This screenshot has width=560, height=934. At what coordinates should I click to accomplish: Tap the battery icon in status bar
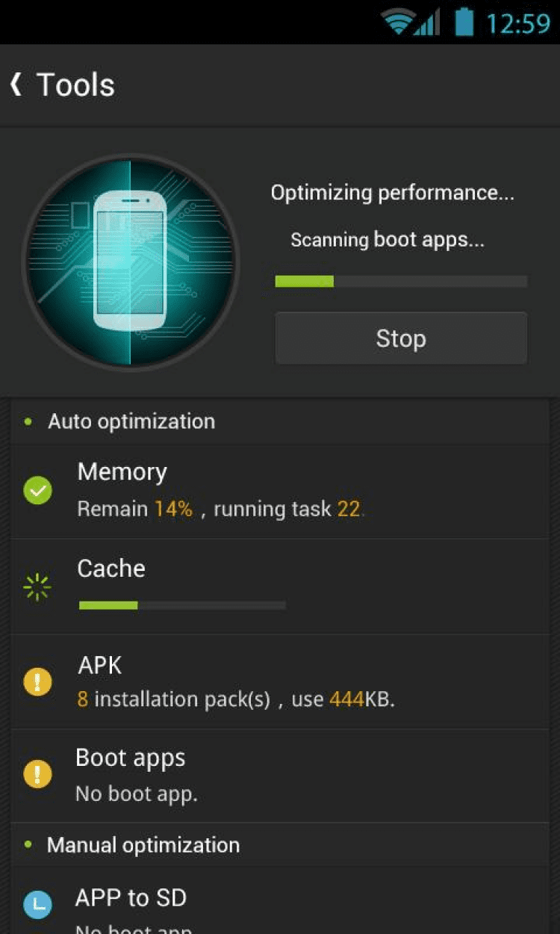tap(464, 22)
